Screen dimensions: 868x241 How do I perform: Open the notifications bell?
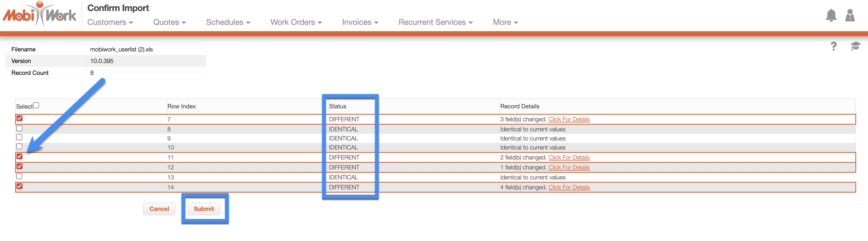click(831, 15)
